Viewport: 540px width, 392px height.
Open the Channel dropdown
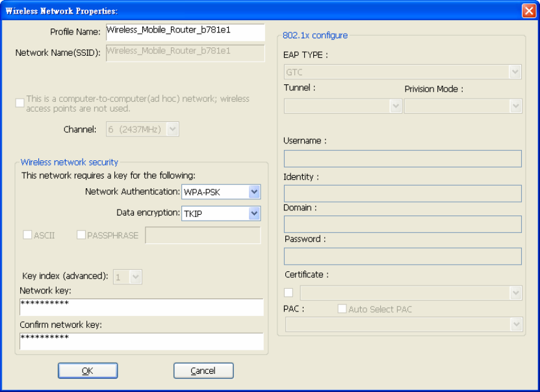(x=142, y=129)
